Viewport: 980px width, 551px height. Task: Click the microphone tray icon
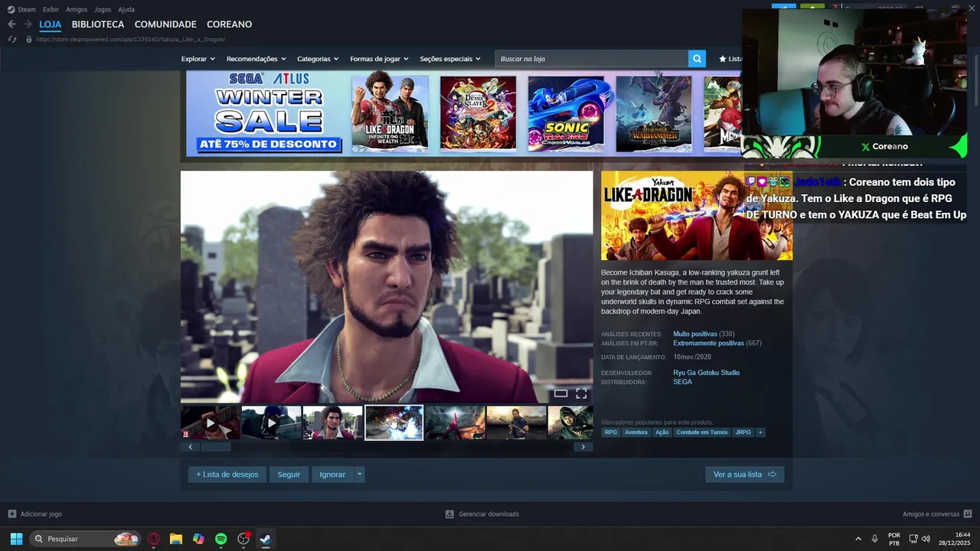pos(874,539)
